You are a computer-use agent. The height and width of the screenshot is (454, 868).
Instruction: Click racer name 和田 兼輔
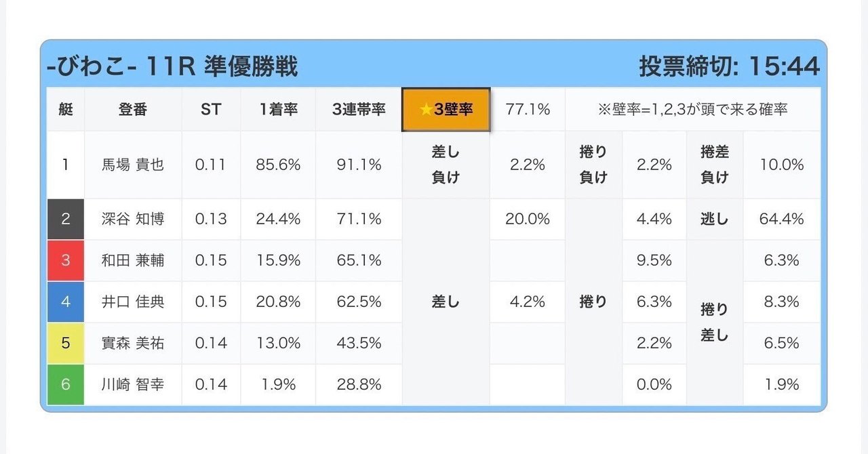coord(133,260)
